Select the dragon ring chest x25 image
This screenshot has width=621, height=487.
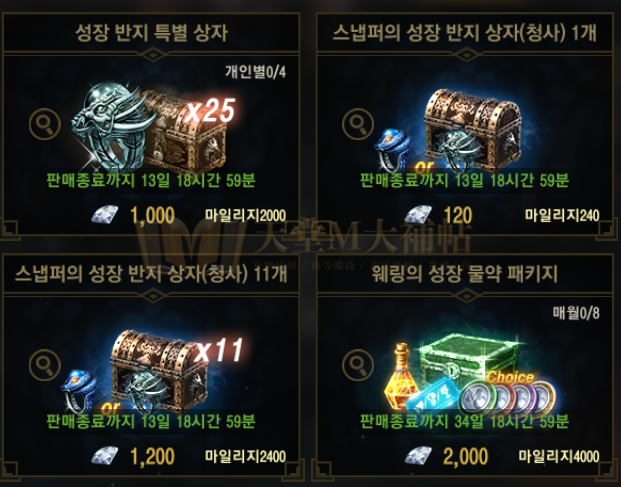154,128
